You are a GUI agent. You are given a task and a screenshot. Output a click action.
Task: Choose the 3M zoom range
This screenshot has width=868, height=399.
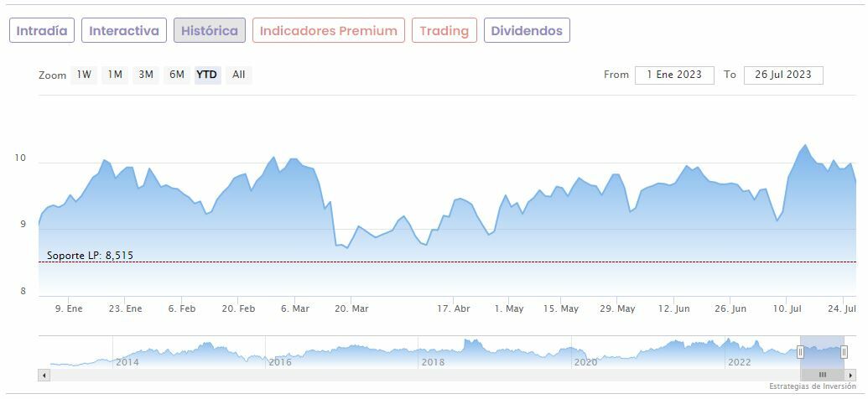(146, 75)
